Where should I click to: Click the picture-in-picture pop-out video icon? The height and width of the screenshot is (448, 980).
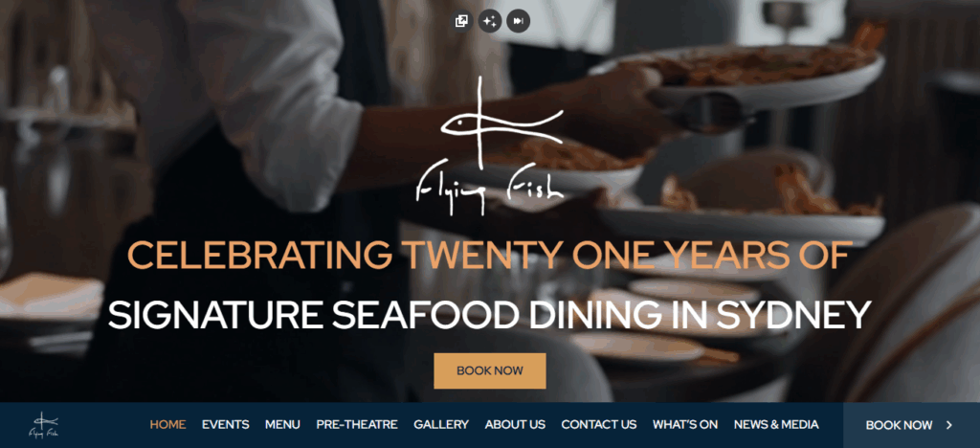click(461, 21)
